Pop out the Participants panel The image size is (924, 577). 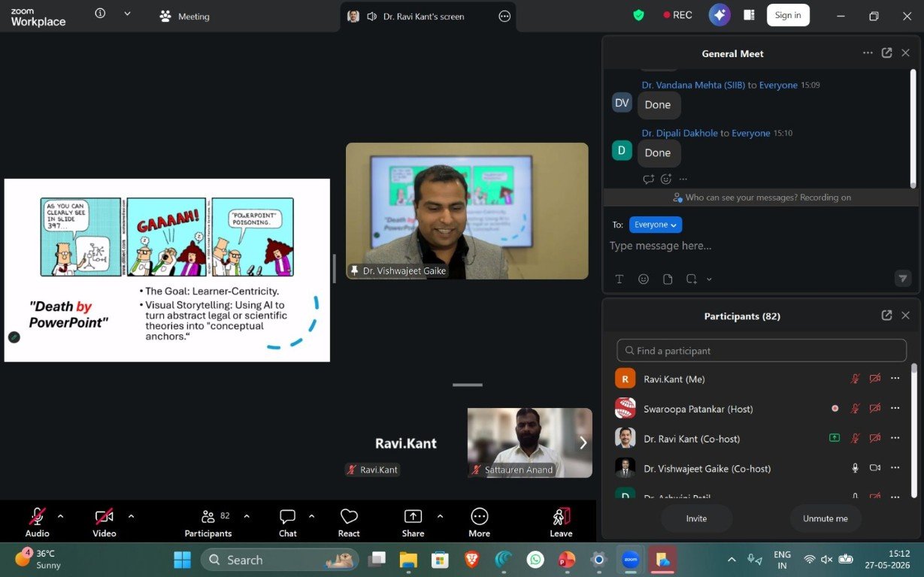pos(886,316)
